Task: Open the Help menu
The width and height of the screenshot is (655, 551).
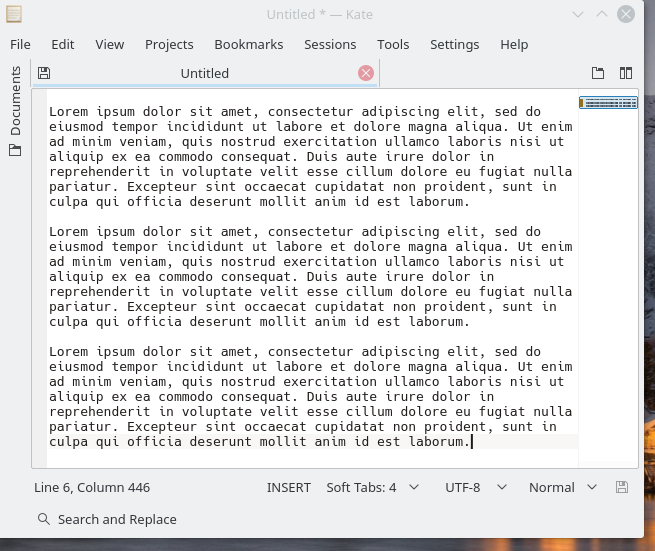Action: pos(514,45)
